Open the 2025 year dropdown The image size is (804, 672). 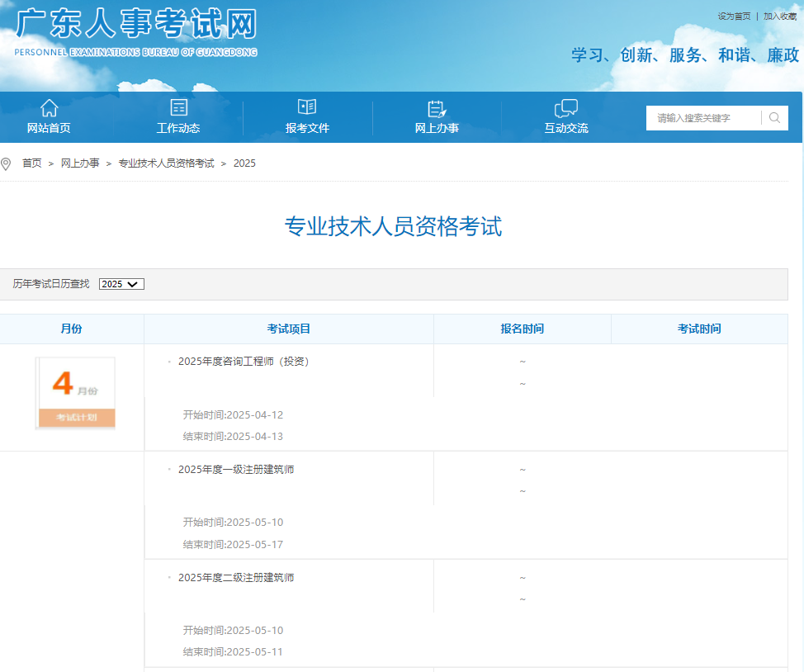pos(121,284)
